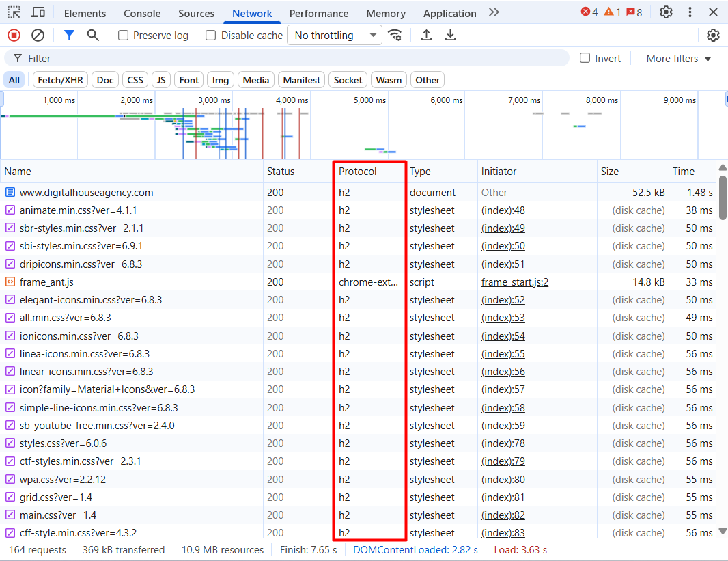Open the No throttling dropdown
The image size is (728, 561).
tap(335, 36)
